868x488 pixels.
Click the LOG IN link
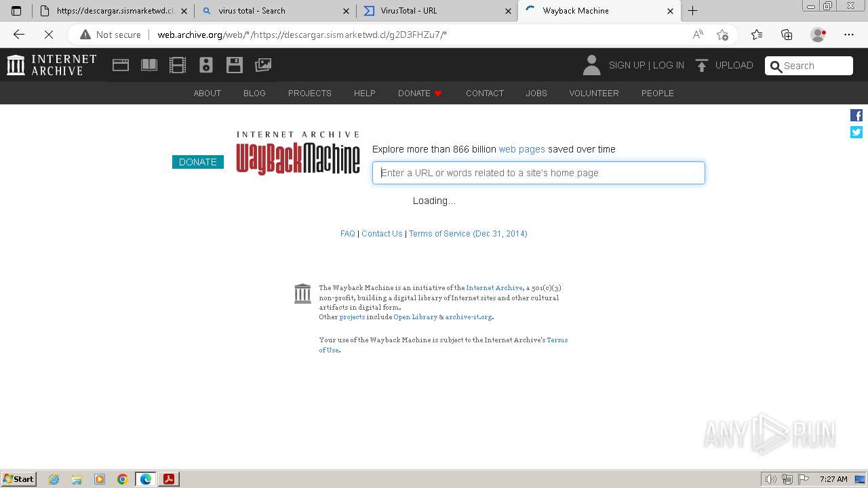(x=669, y=65)
